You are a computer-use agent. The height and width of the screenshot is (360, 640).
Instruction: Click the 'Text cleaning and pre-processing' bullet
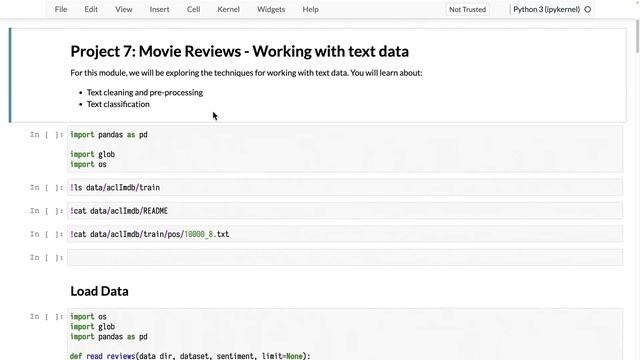click(x=144, y=92)
